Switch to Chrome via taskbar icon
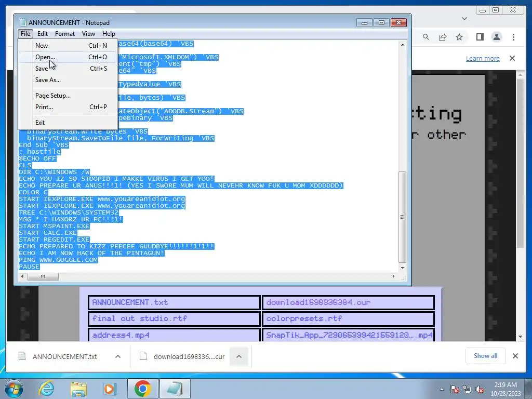Screen dimensions: 532x399 (142, 389)
